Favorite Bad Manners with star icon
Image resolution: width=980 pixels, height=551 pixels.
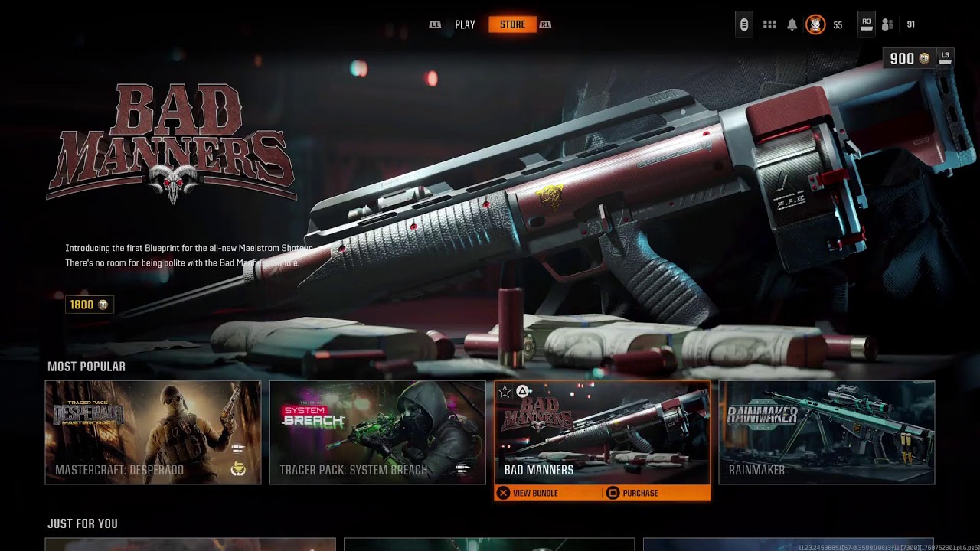point(505,392)
